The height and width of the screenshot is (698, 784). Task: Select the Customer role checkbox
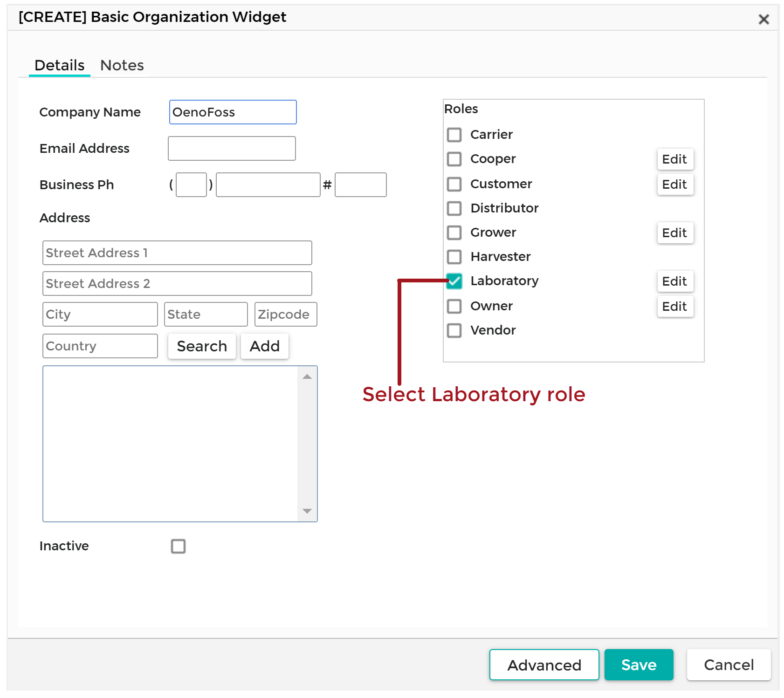(454, 184)
